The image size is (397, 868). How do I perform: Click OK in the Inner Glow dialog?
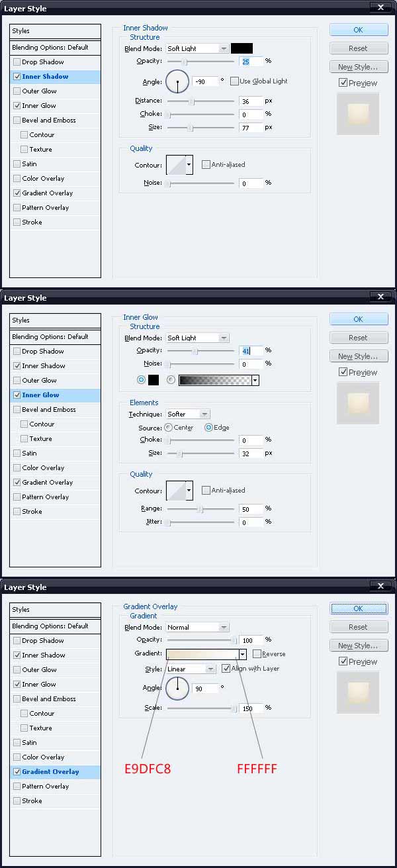click(358, 319)
